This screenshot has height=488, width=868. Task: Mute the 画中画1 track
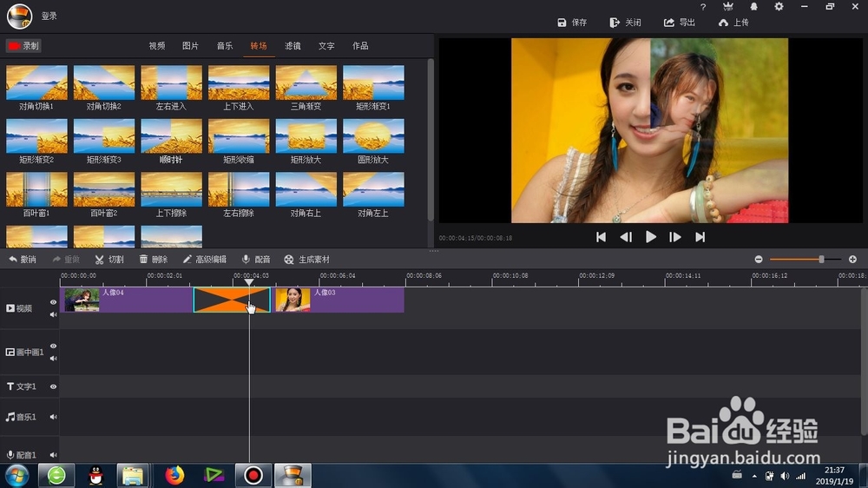[53, 359]
